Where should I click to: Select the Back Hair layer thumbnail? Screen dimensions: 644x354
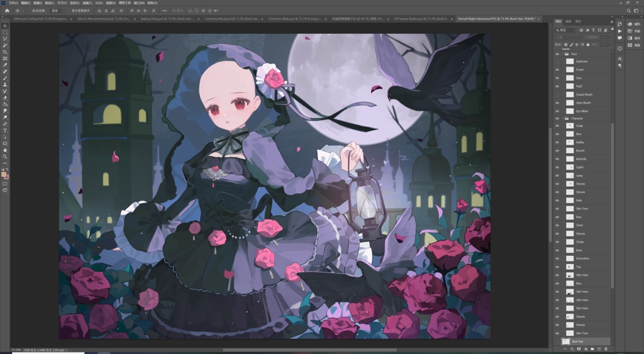click(x=566, y=341)
